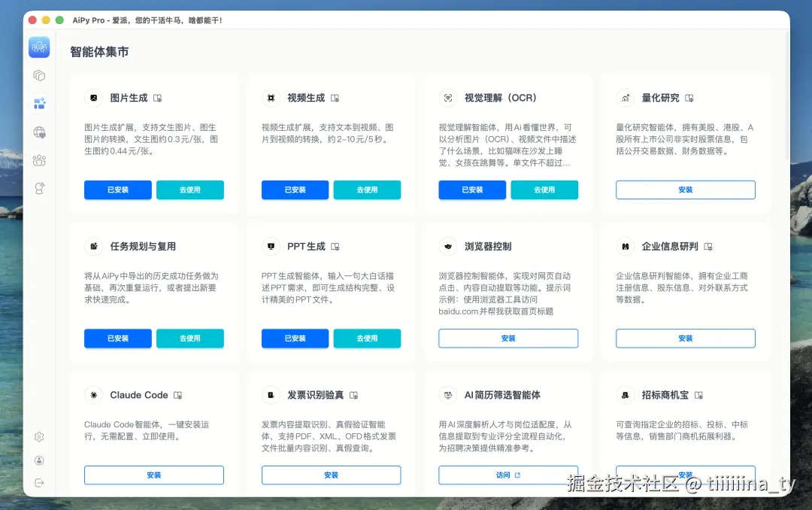Screen dimensions: 812x510
Task: Click 已安装 on the PPT生成 card
Action: click(295, 338)
